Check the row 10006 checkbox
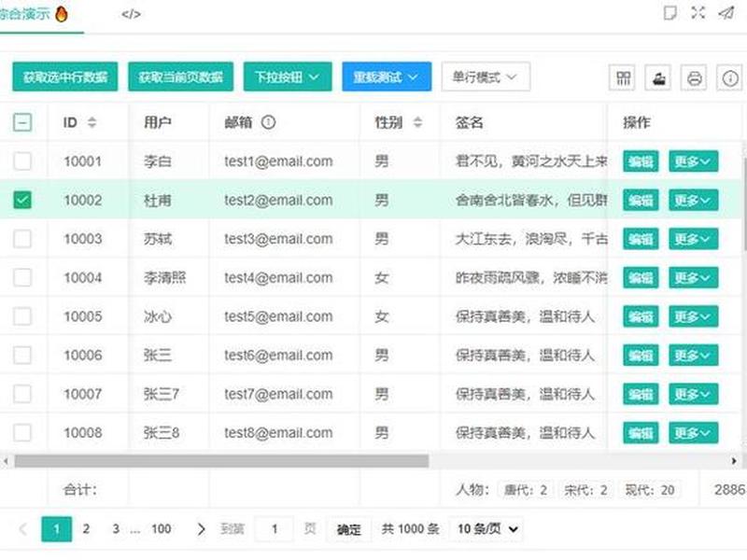 (x=22, y=356)
